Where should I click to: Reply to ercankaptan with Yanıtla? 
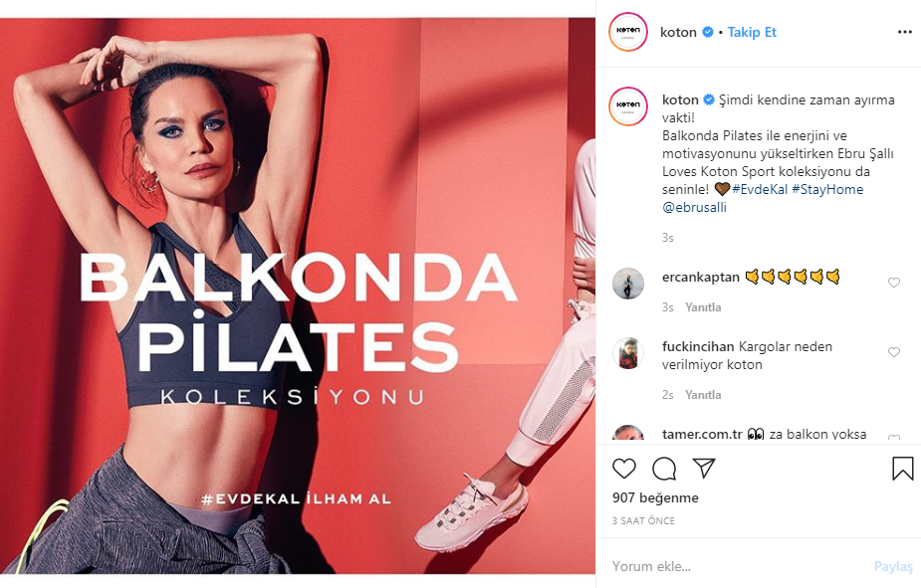(x=703, y=307)
